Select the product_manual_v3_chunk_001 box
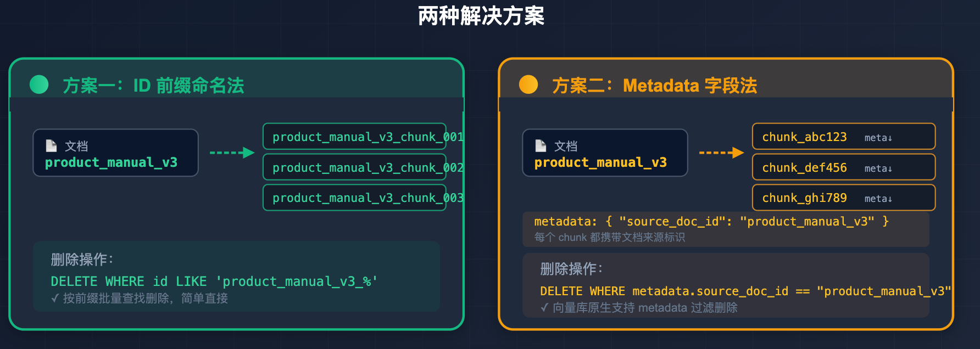Viewport: 980px width, 349px height. point(355,137)
